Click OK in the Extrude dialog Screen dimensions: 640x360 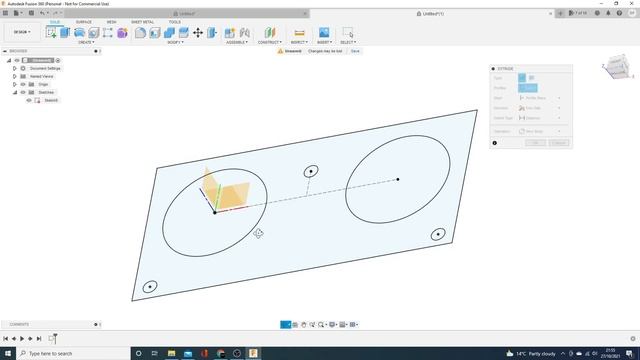pyautogui.click(x=535, y=143)
